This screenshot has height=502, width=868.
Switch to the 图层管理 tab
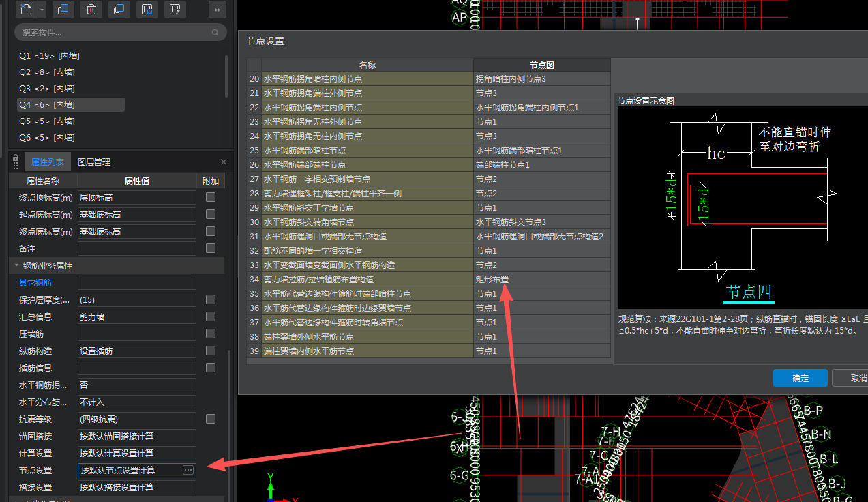tap(94, 162)
